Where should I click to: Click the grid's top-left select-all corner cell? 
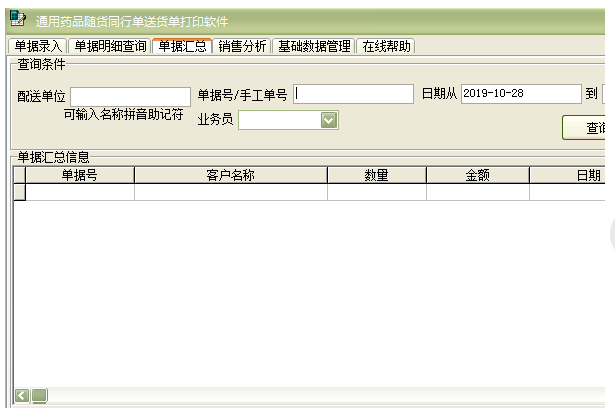[20, 175]
